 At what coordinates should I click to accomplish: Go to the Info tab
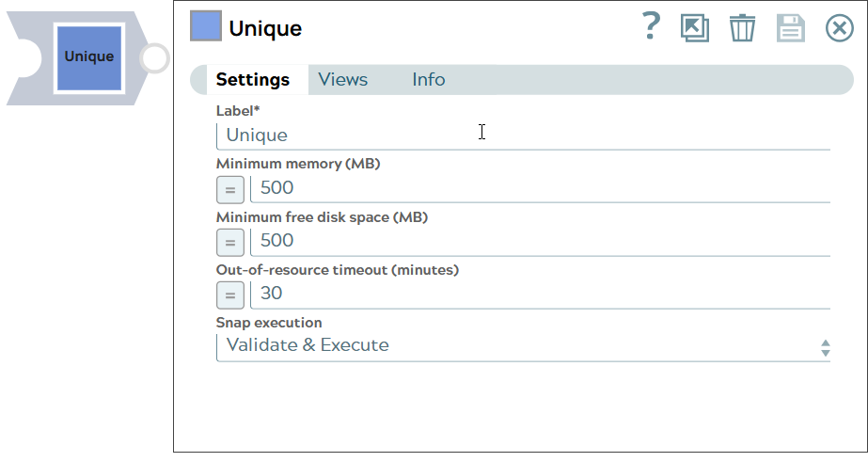pyautogui.click(x=428, y=80)
